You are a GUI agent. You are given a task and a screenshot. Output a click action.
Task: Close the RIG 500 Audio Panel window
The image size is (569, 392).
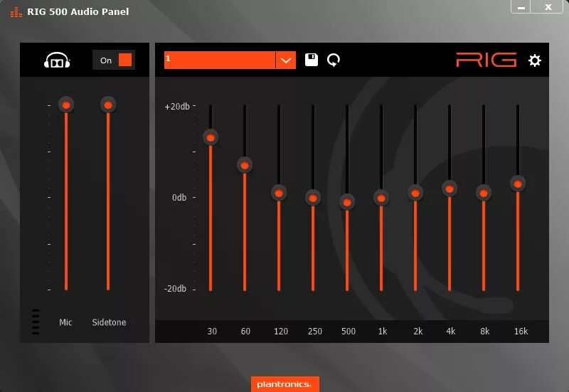(x=548, y=6)
